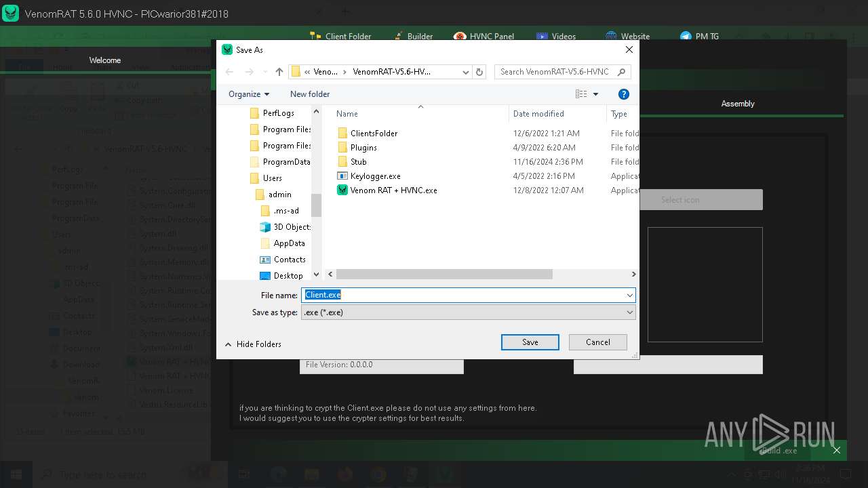
Task: Open PM TG Telegram shortcut
Action: click(x=699, y=37)
